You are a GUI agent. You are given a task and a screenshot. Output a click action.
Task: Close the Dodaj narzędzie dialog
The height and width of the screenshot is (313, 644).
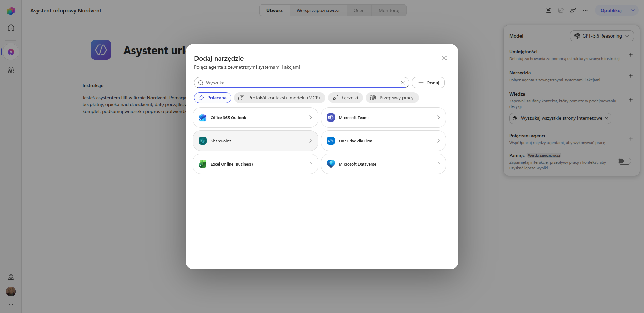[444, 58]
